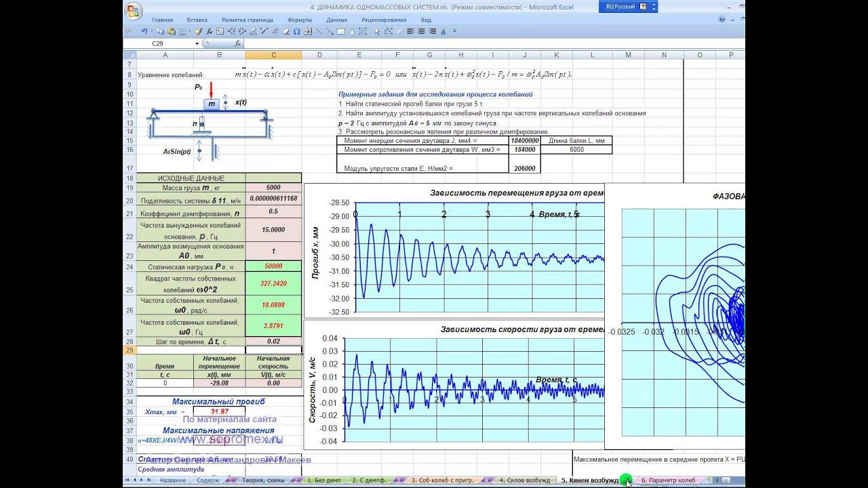Open the Name Box dropdown arrow
868x488 pixels.
click(197, 43)
